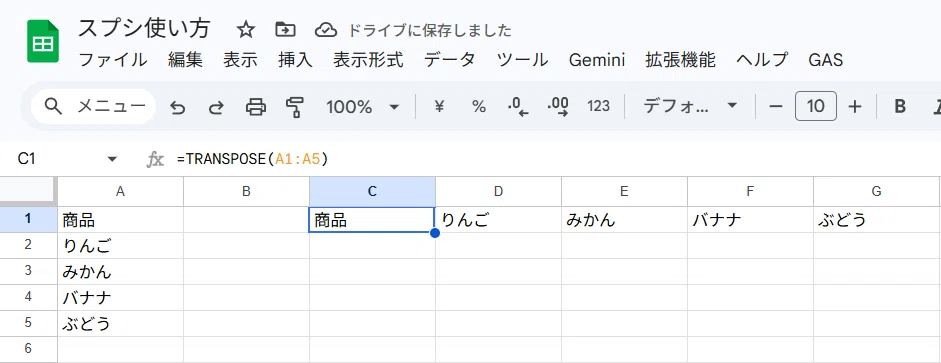Click the redo arrow icon
This screenshot has width=941, height=363.
click(216, 107)
